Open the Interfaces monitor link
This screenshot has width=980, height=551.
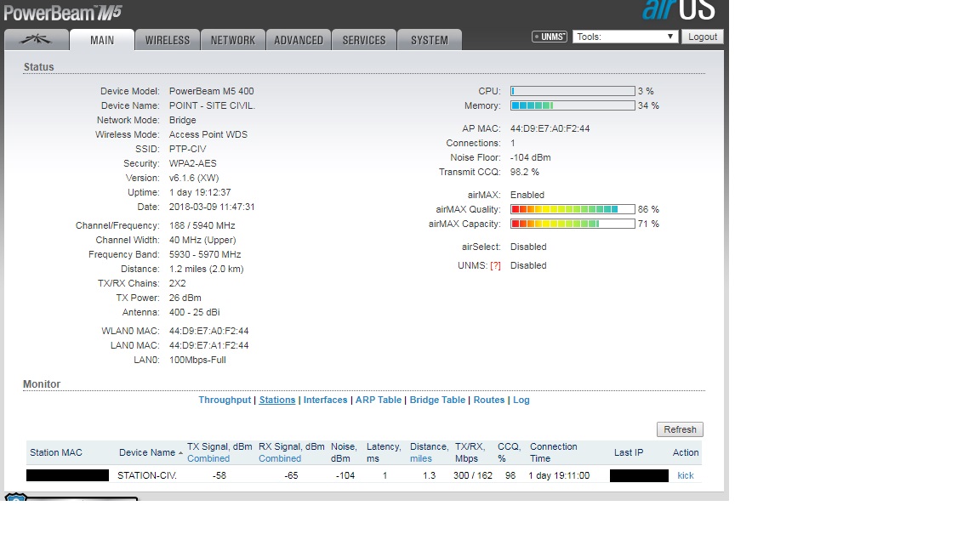pos(325,400)
